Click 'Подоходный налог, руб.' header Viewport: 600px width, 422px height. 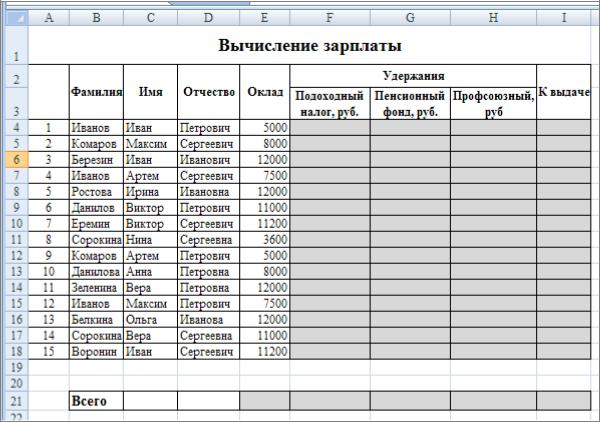(330, 103)
